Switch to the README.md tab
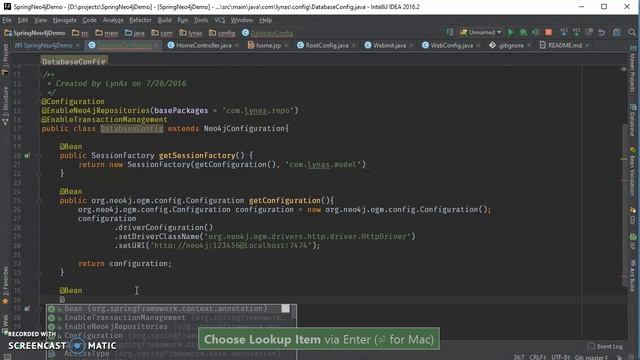This screenshot has width=640, height=360. (x=564, y=45)
